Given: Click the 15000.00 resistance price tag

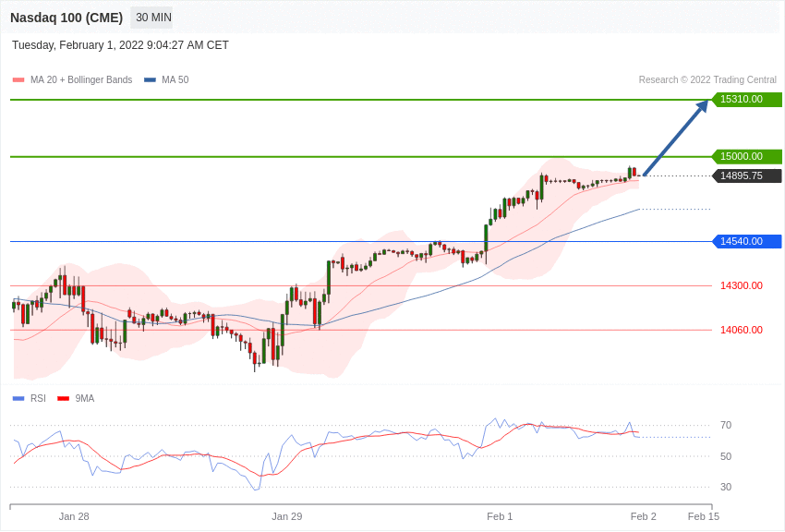Looking at the screenshot, I should click(747, 157).
